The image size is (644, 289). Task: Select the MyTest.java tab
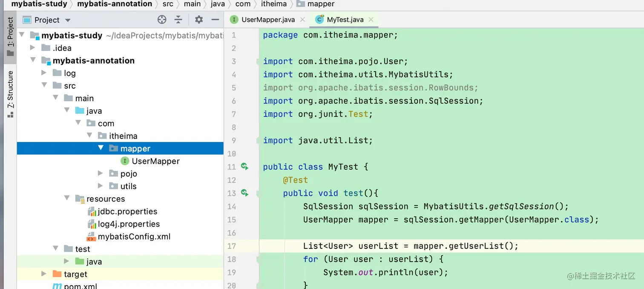(345, 20)
